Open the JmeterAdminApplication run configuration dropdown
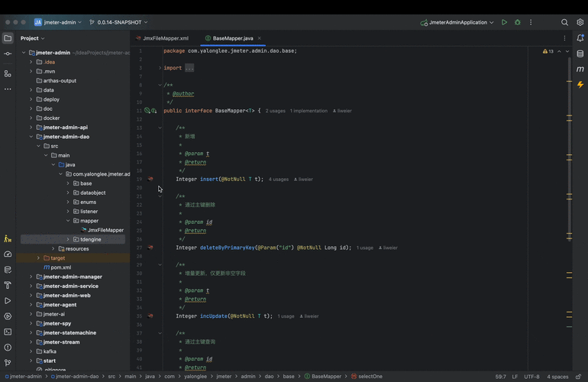588x382 pixels. 457,22
